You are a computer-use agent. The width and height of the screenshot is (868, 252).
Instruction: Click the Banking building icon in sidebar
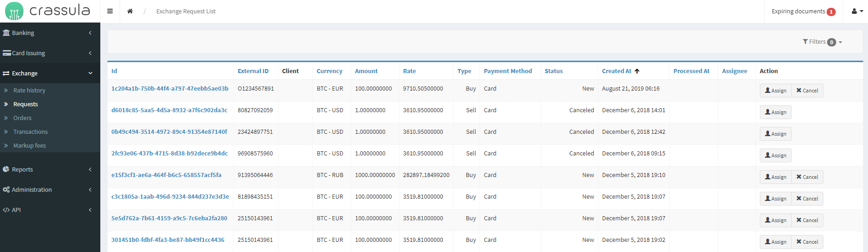6,33
